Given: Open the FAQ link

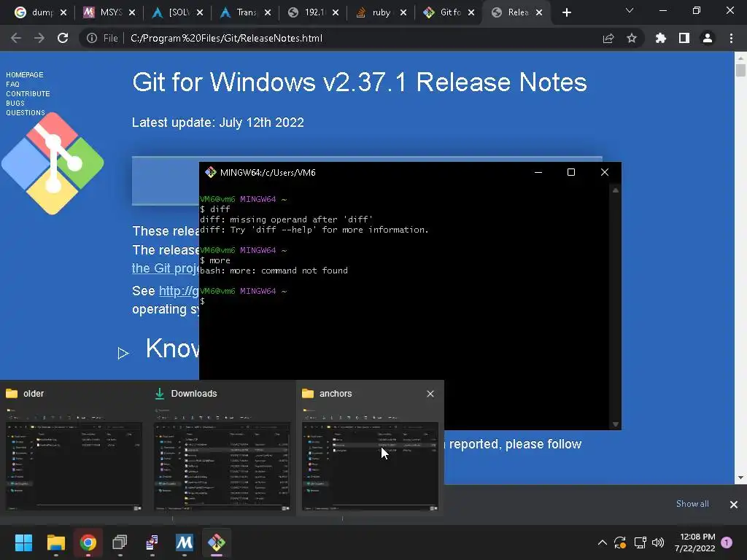Looking at the screenshot, I should coord(12,85).
